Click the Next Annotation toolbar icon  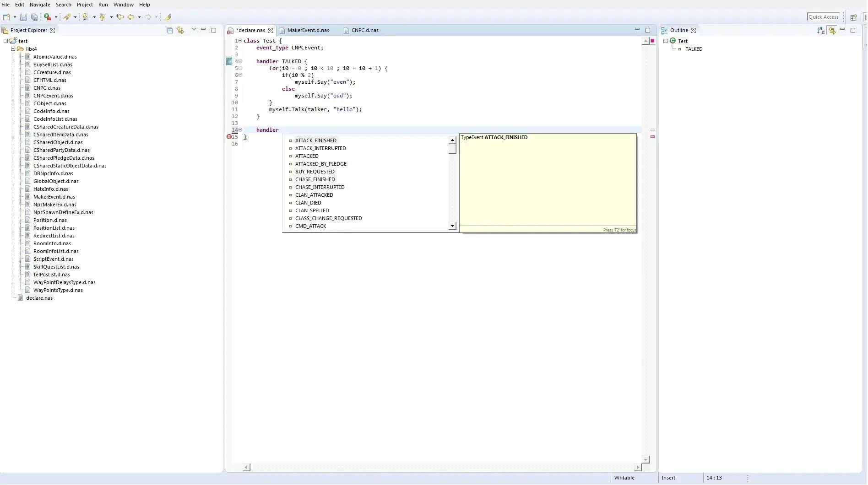(85, 17)
